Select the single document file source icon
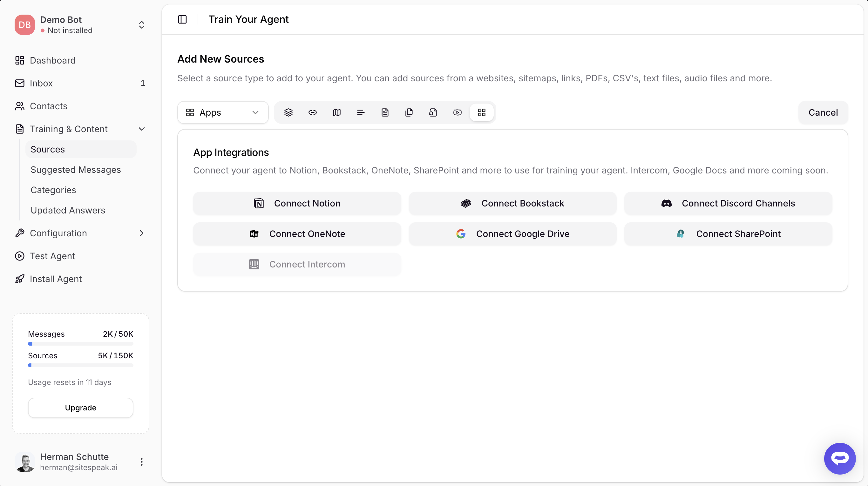This screenshot has height=486, width=868. (x=385, y=112)
